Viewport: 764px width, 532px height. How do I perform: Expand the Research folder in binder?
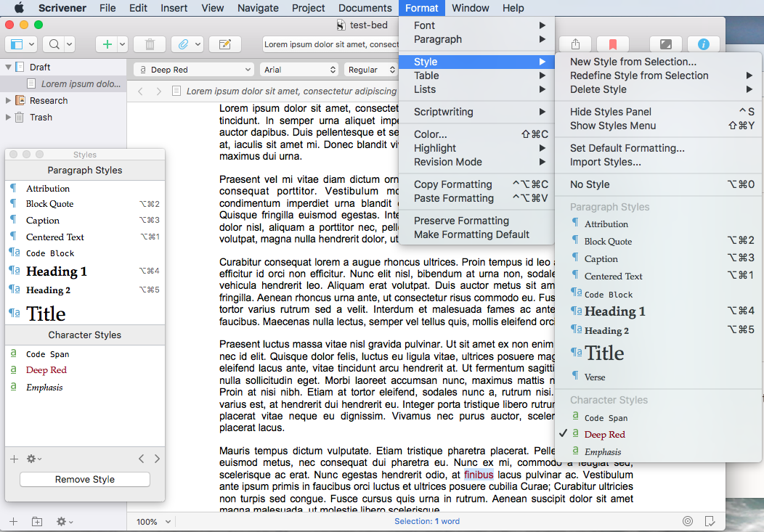[8, 101]
